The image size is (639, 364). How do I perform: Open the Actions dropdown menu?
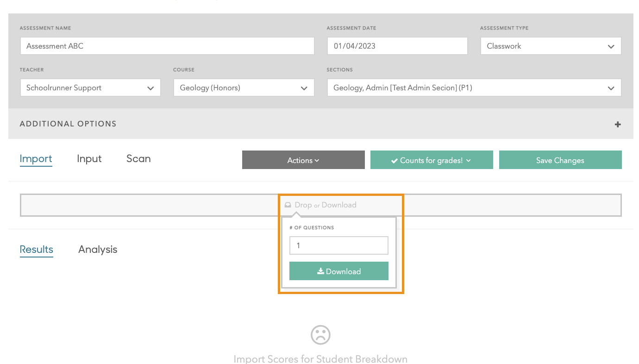[303, 160]
